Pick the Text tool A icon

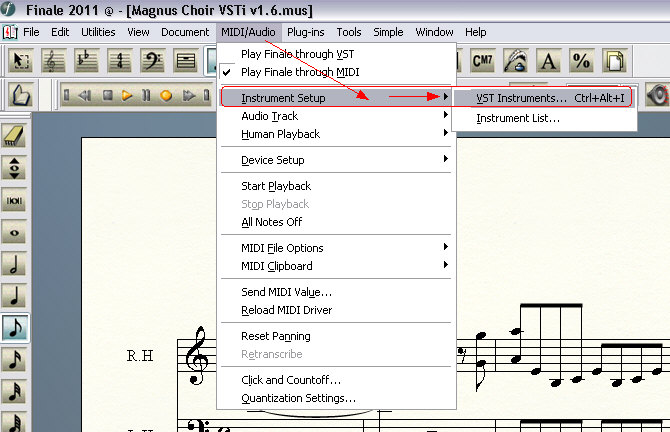(549, 61)
